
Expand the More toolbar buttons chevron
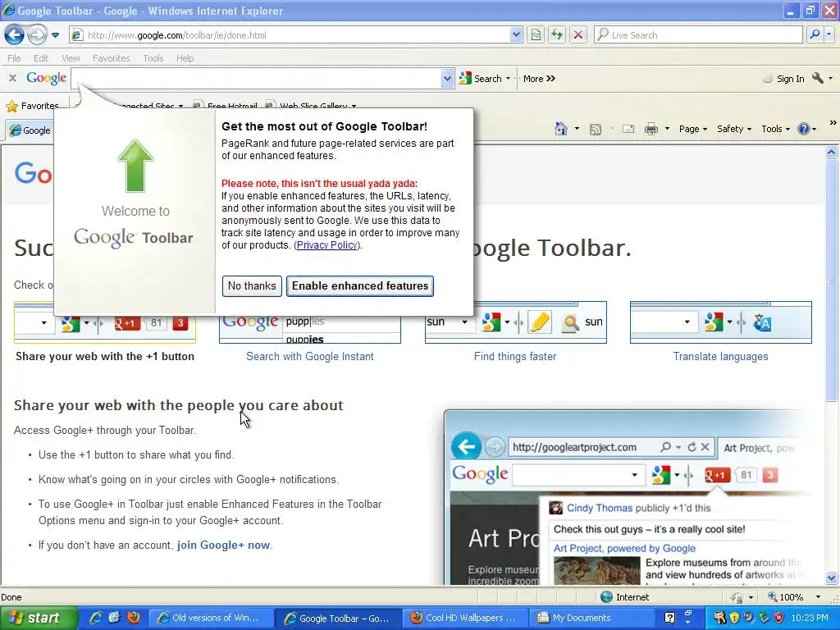point(540,79)
